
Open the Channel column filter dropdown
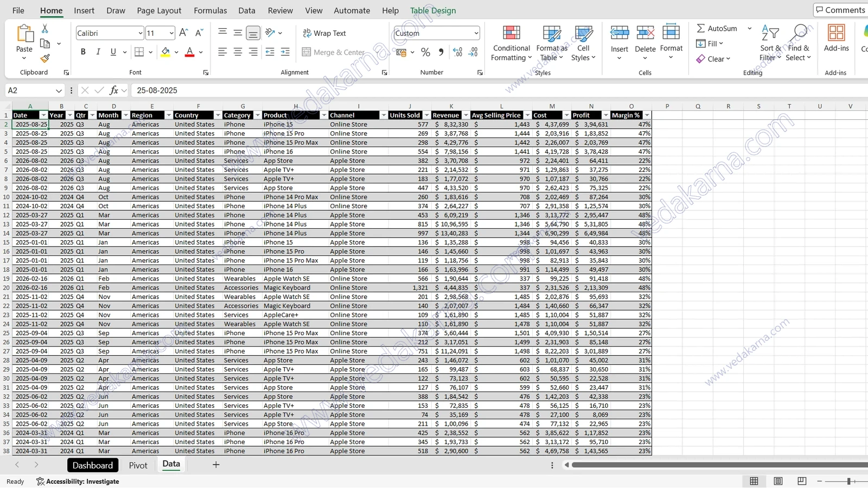[384, 115]
